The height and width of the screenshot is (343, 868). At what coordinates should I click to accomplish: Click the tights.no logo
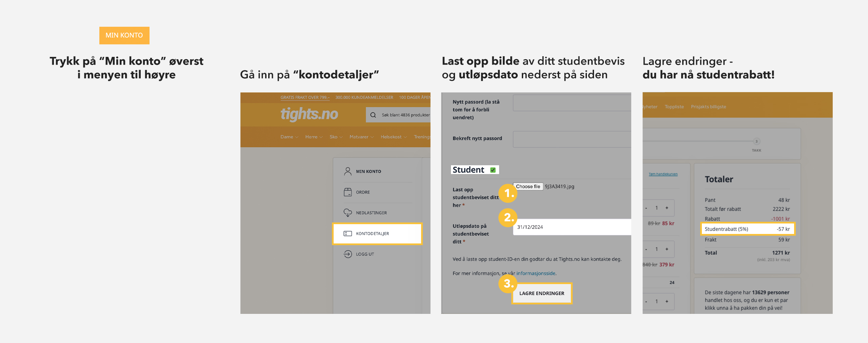pos(309,114)
